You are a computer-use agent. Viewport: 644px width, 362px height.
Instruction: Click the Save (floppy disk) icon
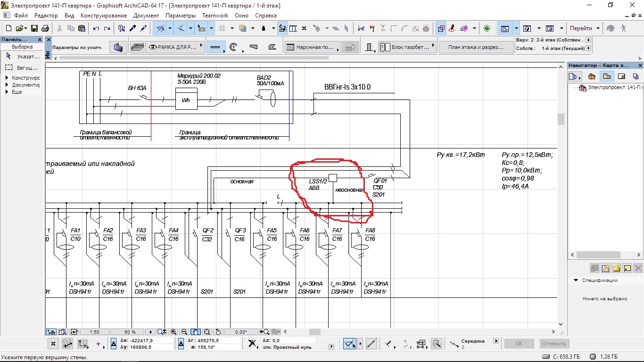[x=34, y=28]
